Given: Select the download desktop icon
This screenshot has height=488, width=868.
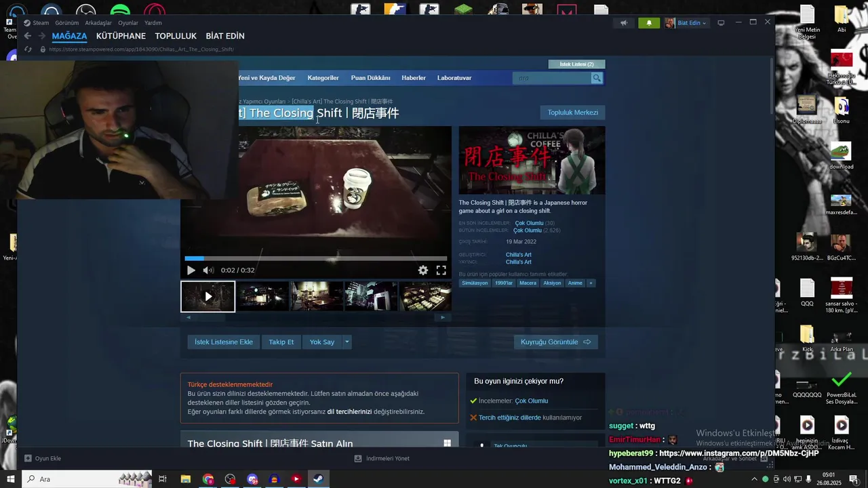Looking at the screenshot, I should [842, 156].
